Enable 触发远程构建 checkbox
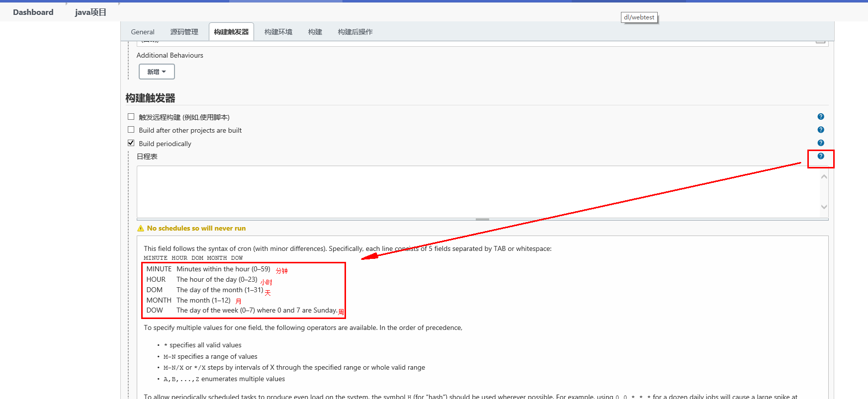Viewport: 868px width, 399px height. click(x=131, y=117)
